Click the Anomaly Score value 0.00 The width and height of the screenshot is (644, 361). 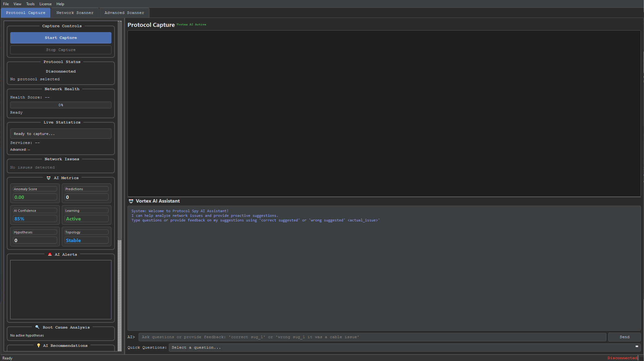(x=35, y=197)
